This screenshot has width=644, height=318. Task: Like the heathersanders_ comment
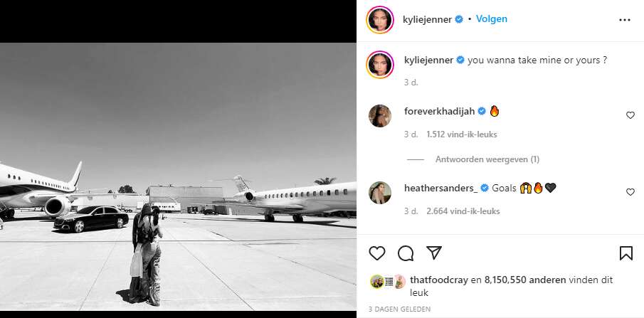(x=630, y=192)
